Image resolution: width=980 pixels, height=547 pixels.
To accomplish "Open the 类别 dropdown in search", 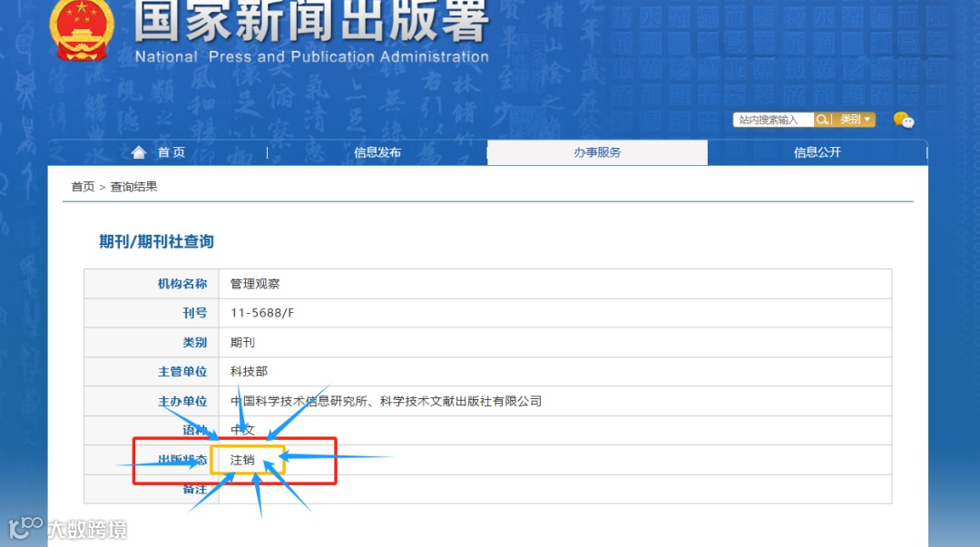I will tap(855, 120).
